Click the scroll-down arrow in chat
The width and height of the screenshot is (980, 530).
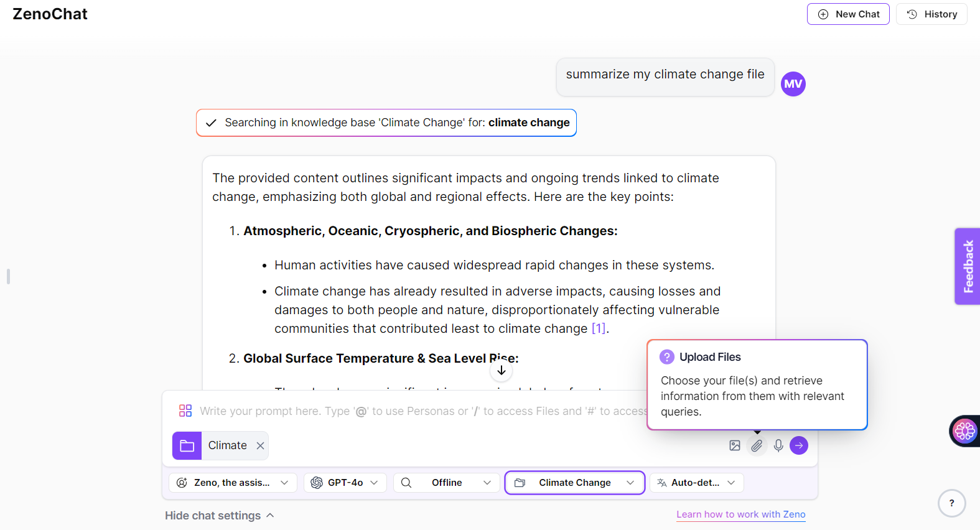(502, 370)
